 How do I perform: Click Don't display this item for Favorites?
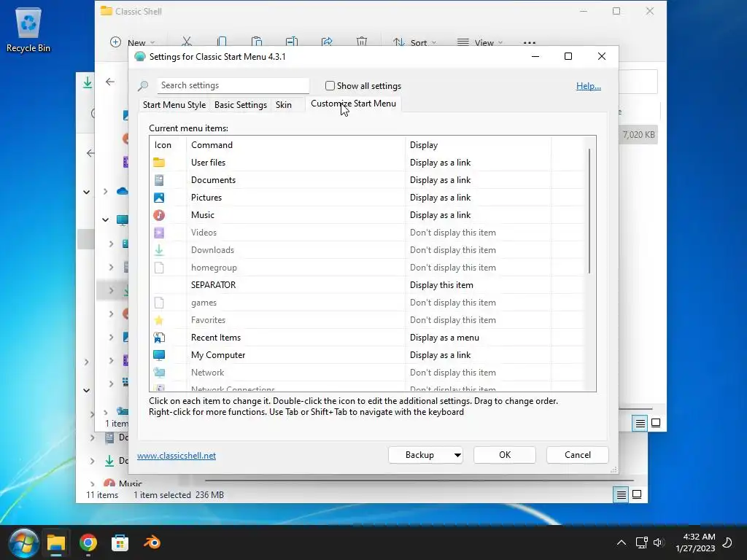click(453, 320)
